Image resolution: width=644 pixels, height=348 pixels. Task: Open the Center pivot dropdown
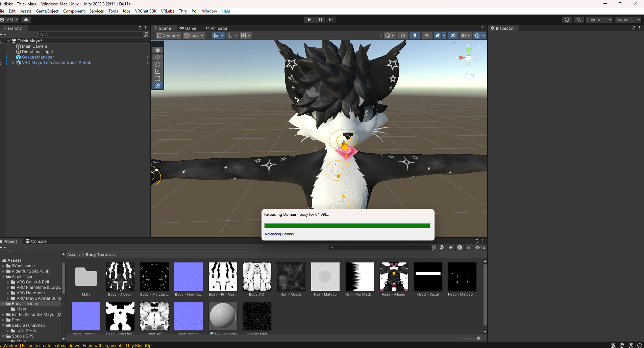point(168,36)
